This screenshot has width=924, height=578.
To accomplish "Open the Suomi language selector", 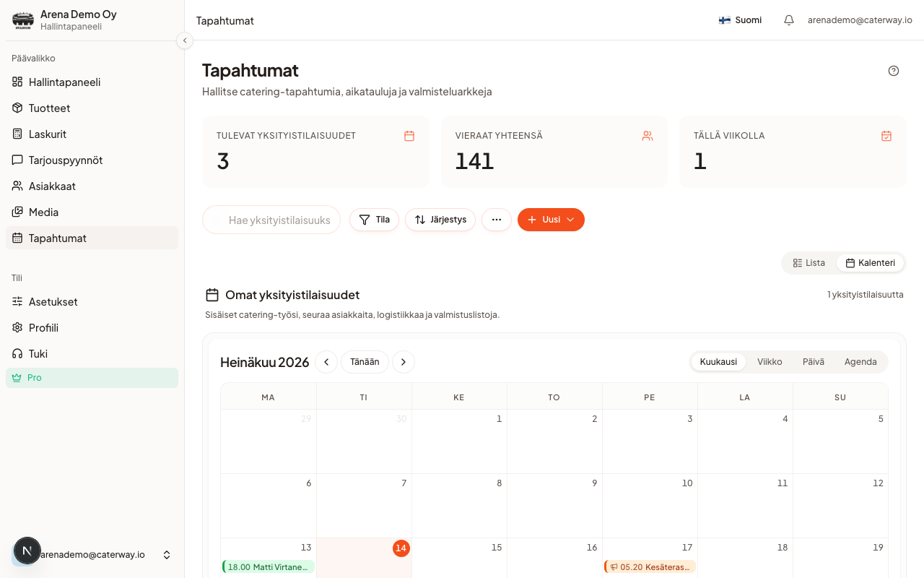I will (740, 20).
